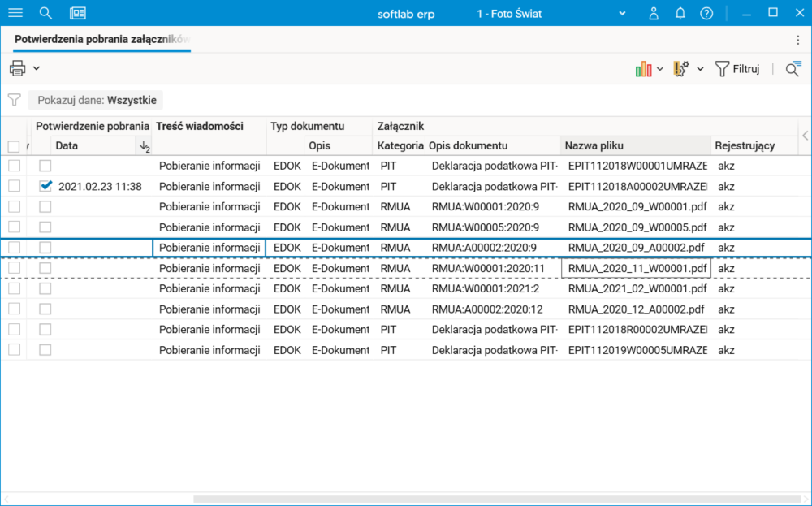Click the printer icon
The width and height of the screenshot is (812, 506).
18,68
